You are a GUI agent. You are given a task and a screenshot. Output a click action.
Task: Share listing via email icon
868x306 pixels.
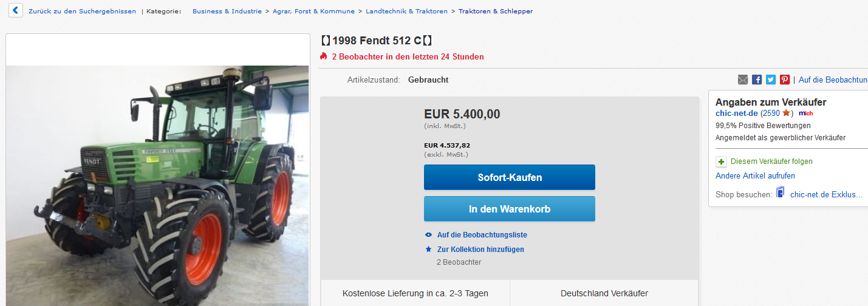click(x=743, y=80)
